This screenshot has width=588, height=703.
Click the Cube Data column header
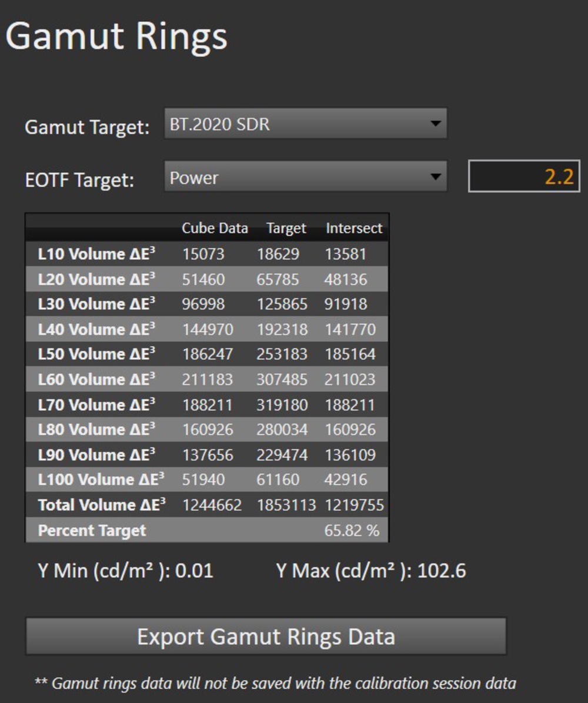click(215, 228)
